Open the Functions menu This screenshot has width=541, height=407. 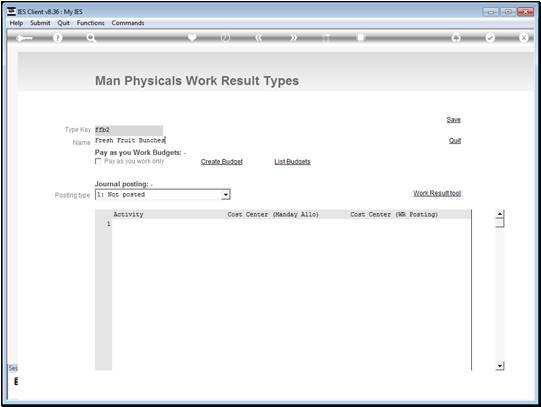point(90,23)
